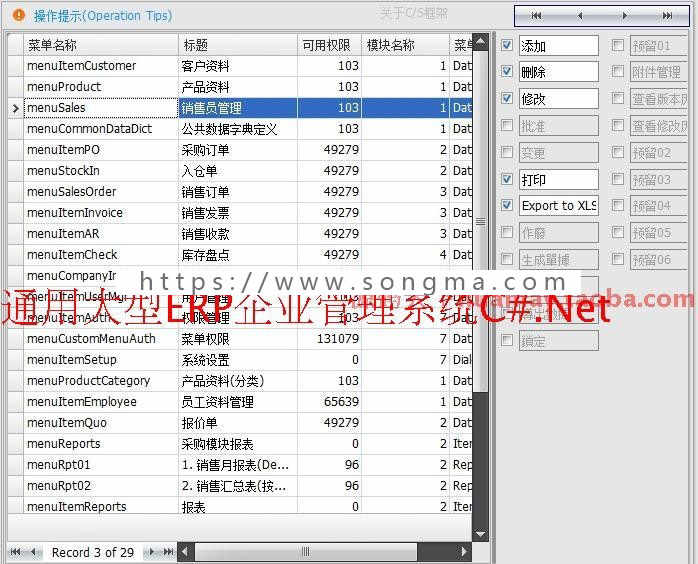Uncheck the 修改 permission checkbox
Screen dimensions: 698x564
[507, 98]
